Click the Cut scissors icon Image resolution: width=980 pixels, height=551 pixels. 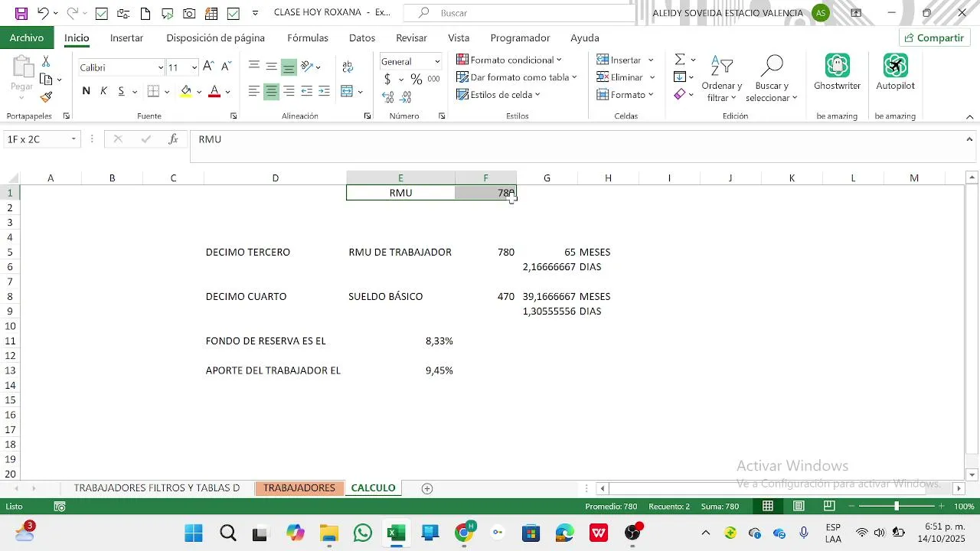pyautogui.click(x=46, y=61)
